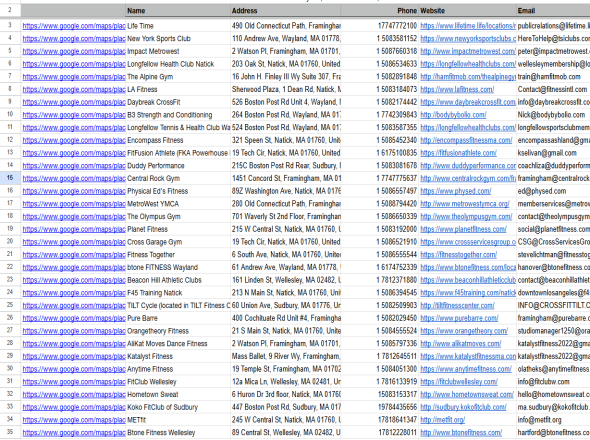Select address 60 Union Ave, Sudbury cell
The height and width of the screenshot is (440, 590).
286,305
